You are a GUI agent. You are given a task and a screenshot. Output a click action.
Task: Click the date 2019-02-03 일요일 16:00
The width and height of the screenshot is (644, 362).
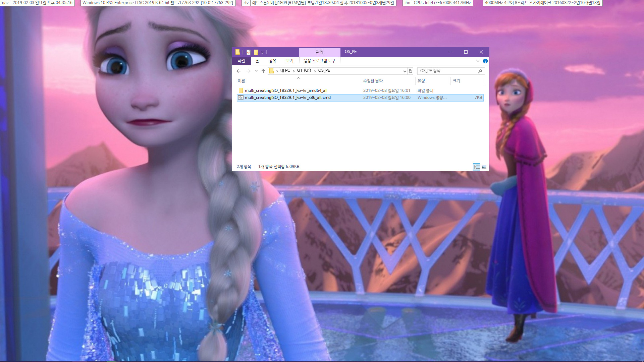tap(387, 98)
